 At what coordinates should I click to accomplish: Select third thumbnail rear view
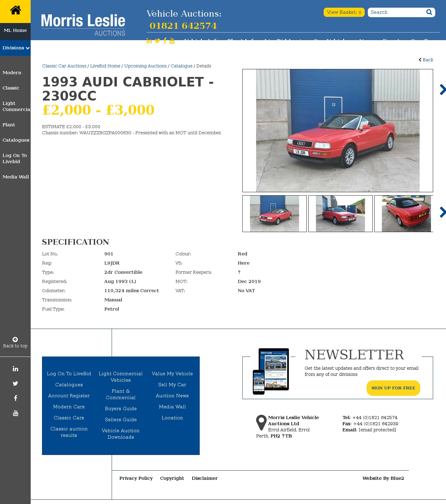(x=404, y=214)
